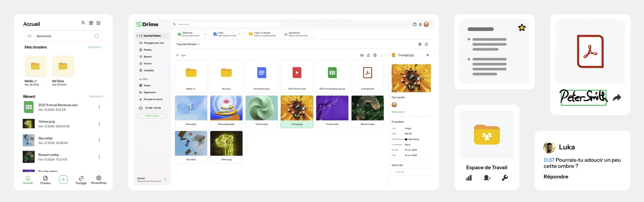Viewport: 644px width, 202px height.
Task: Open Voir tout next to Récent
Action: coord(96,96)
